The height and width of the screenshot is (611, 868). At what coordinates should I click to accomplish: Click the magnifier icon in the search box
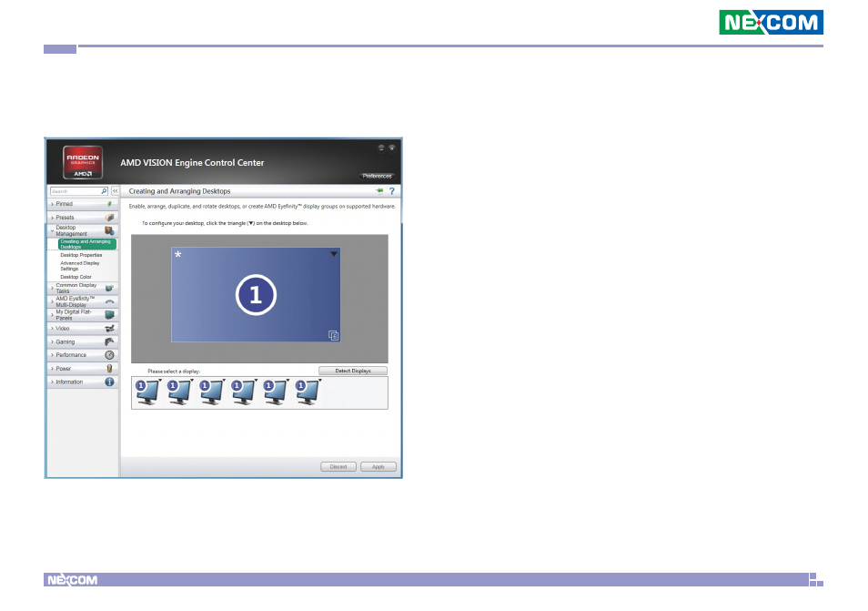click(x=104, y=191)
